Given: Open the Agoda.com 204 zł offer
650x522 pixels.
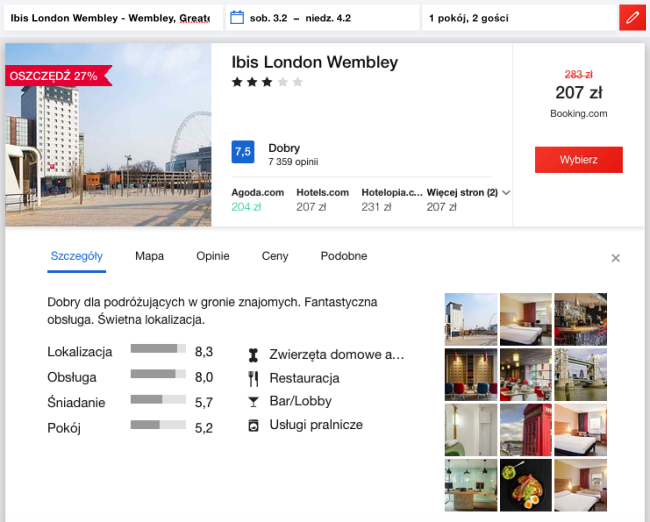Looking at the screenshot, I should [x=257, y=200].
